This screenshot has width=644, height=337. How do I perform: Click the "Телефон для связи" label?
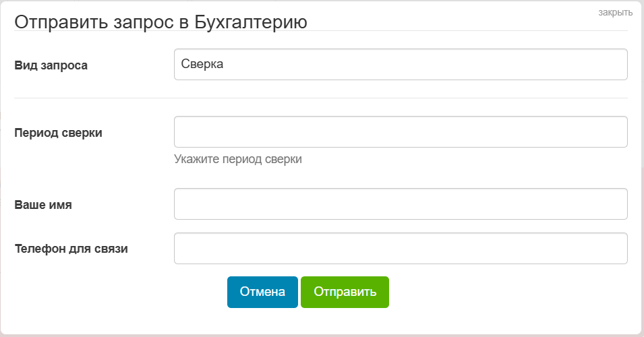(x=71, y=249)
